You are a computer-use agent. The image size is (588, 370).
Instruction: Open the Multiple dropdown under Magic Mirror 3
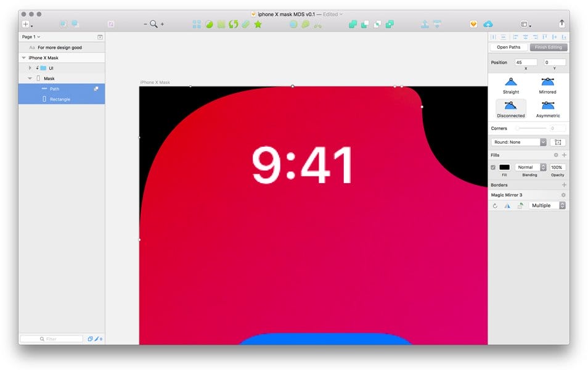[546, 205]
